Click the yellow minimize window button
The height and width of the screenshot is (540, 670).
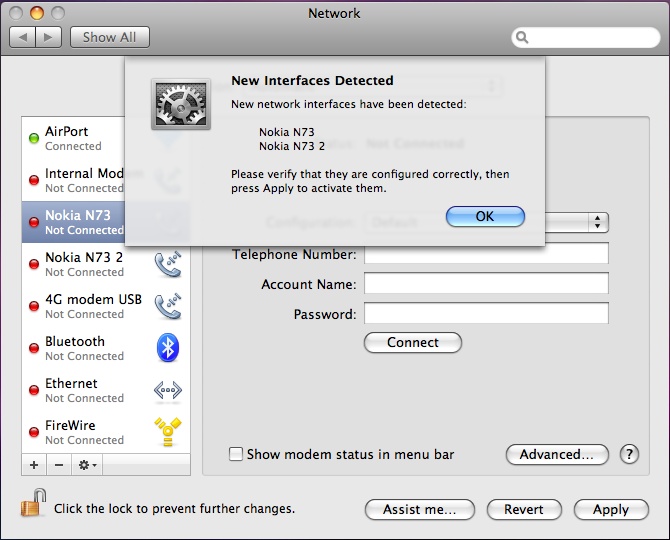(x=37, y=13)
